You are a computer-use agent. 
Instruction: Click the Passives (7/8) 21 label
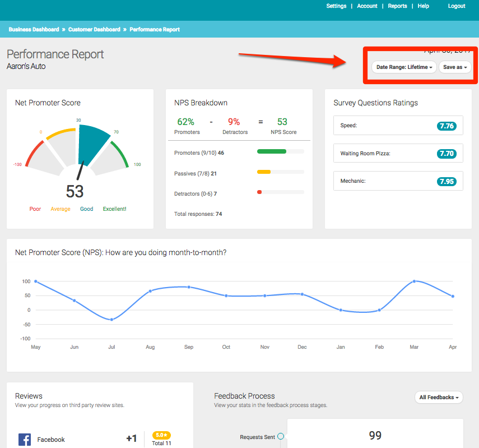pyautogui.click(x=195, y=173)
